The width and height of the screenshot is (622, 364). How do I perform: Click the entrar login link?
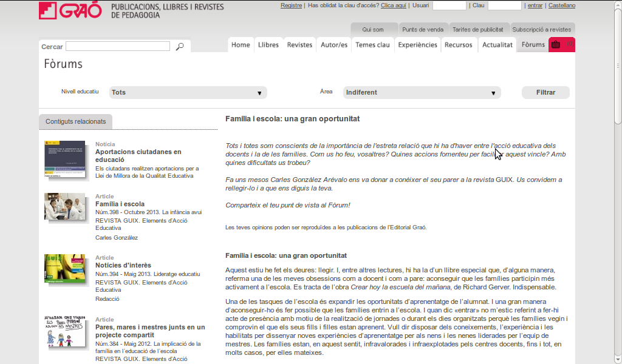tap(535, 5)
